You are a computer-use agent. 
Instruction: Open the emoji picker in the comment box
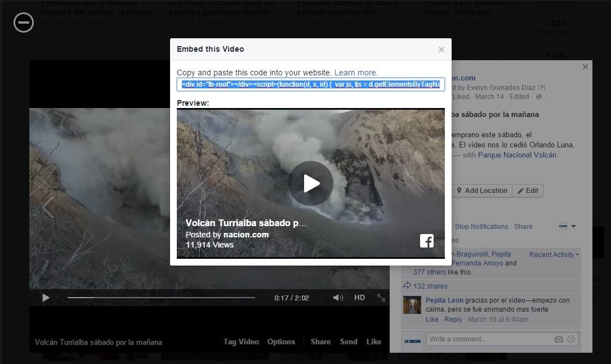[x=571, y=339]
